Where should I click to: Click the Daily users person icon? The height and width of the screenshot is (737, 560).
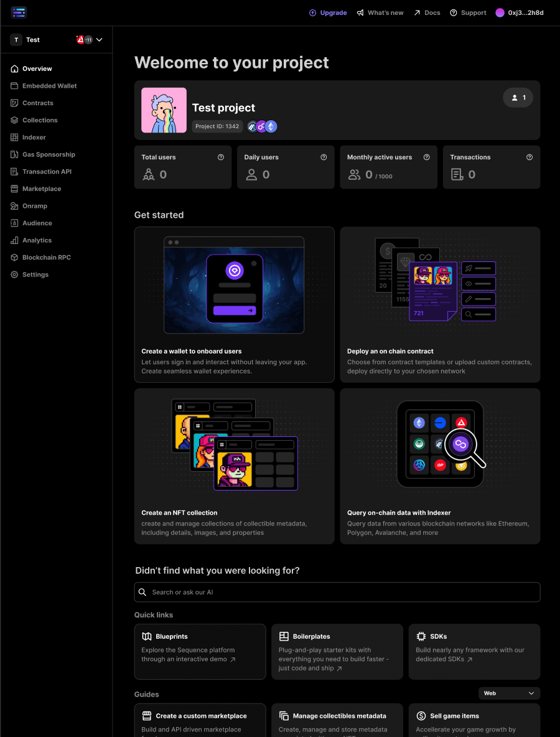pyautogui.click(x=251, y=175)
